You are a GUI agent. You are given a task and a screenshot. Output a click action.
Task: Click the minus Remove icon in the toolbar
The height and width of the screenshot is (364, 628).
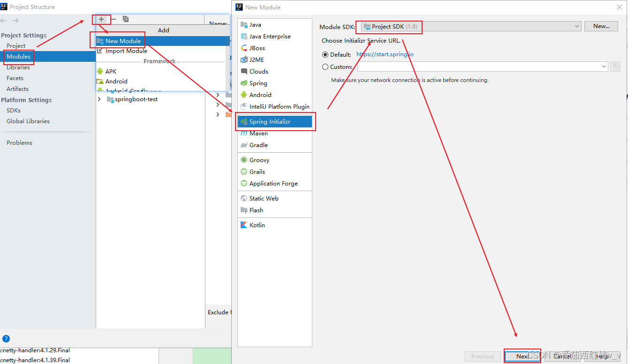[x=113, y=19]
